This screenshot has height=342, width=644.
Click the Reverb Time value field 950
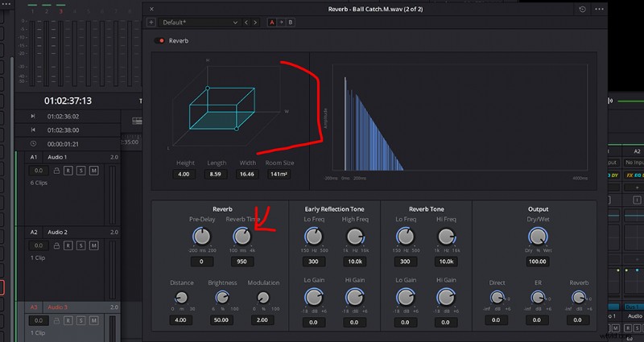[x=242, y=262]
